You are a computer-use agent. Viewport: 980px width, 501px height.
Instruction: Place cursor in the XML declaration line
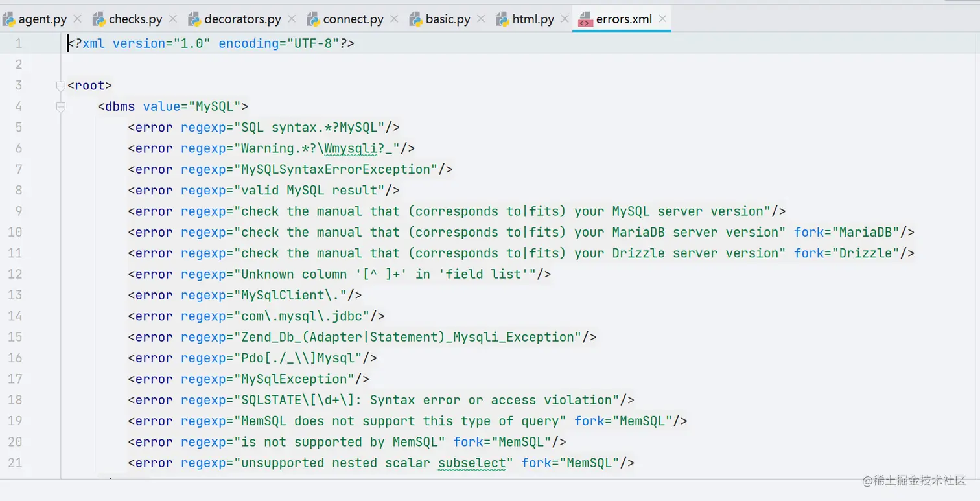211,43
